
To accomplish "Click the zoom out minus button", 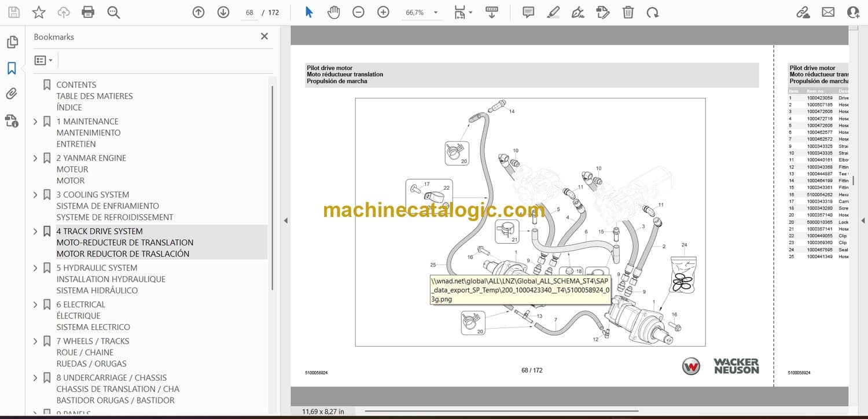I will click(x=358, y=12).
